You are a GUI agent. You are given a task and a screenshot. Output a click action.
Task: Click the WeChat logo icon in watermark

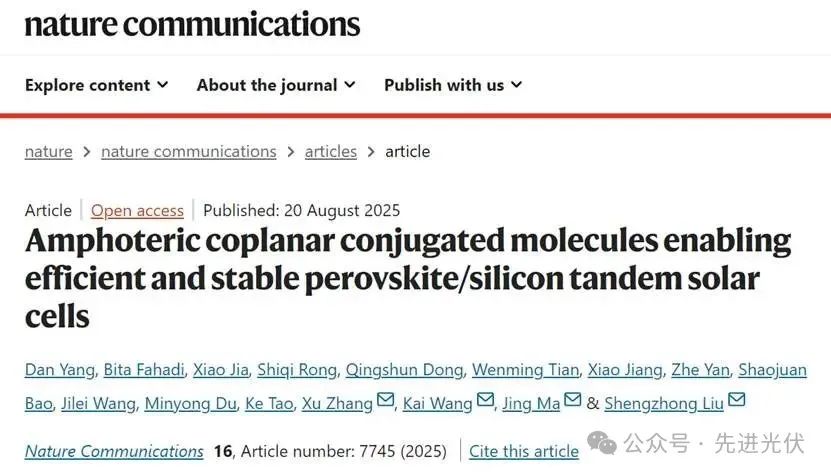pyautogui.click(x=605, y=441)
